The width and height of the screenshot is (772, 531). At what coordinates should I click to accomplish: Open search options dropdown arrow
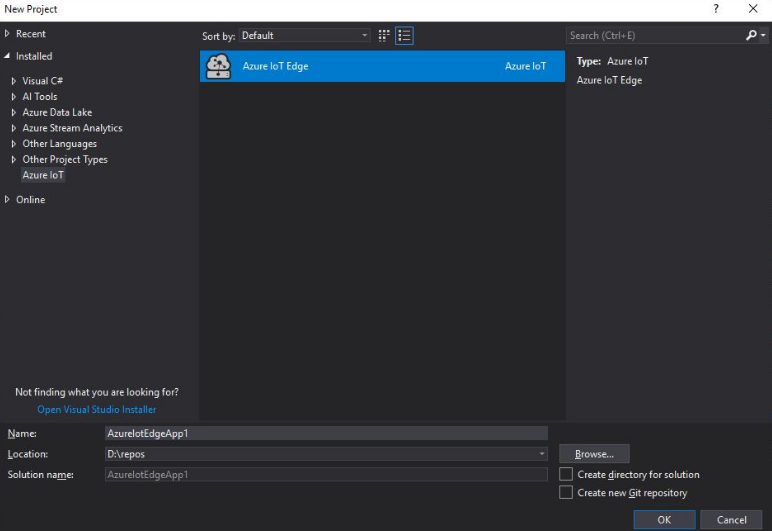[x=763, y=35]
